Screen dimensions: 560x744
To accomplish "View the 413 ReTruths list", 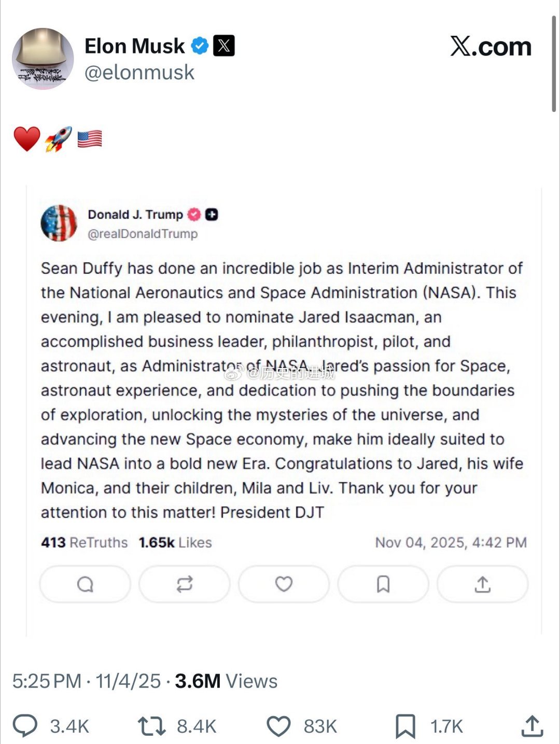I will 84,542.
